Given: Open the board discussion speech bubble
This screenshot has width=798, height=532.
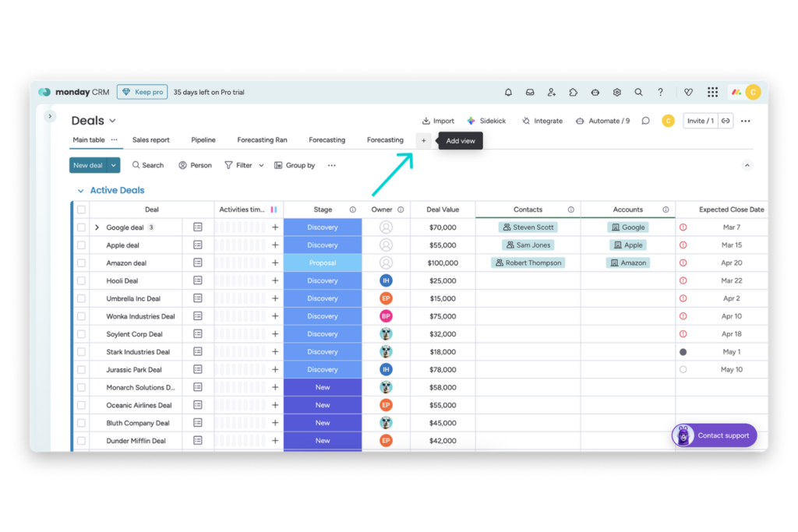Looking at the screenshot, I should [x=645, y=121].
